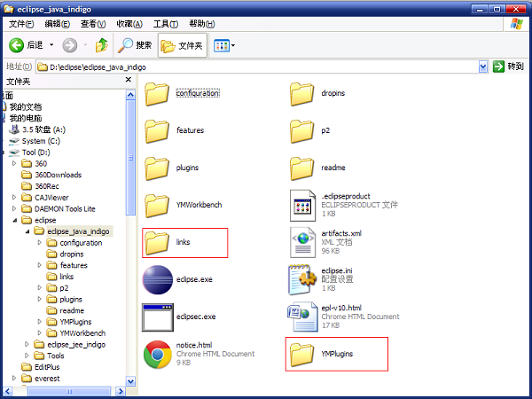Screen dimensions: 532x399
Task: Click the green Go arrow button
Action: 498,66
